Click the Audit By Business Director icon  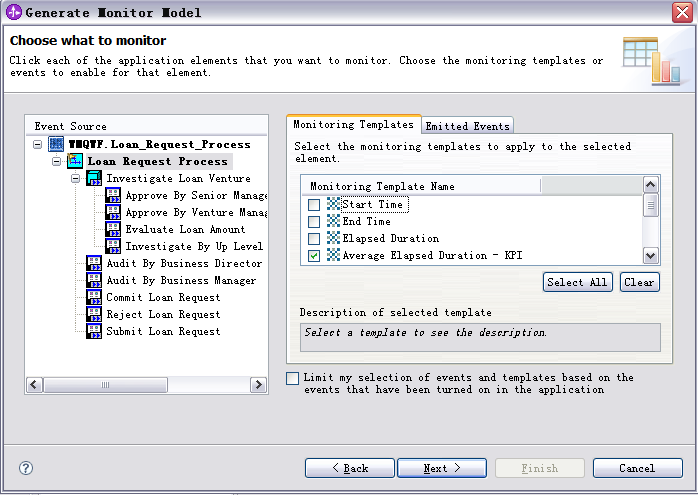tap(94, 263)
